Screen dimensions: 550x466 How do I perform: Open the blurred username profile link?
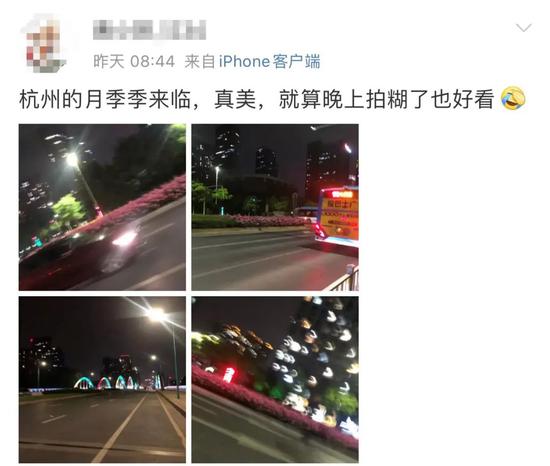[150, 30]
